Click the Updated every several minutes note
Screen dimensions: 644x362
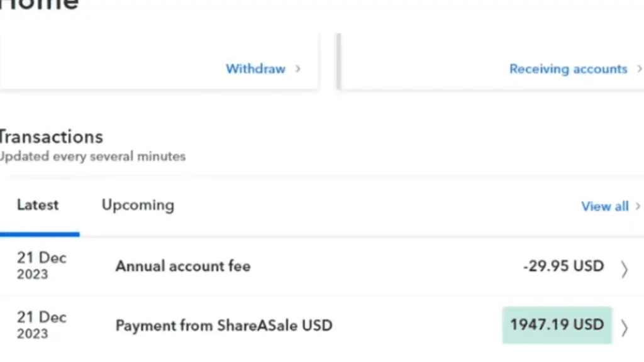click(x=93, y=156)
